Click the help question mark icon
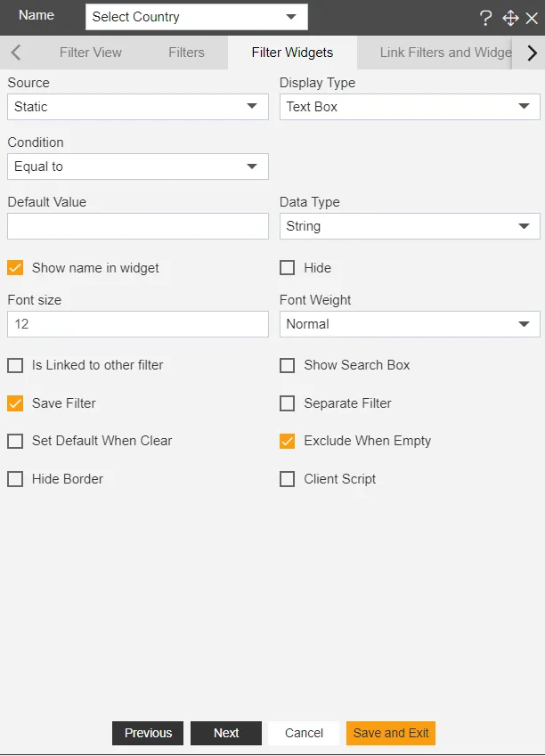 pyautogui.click(x=486, y=18)
